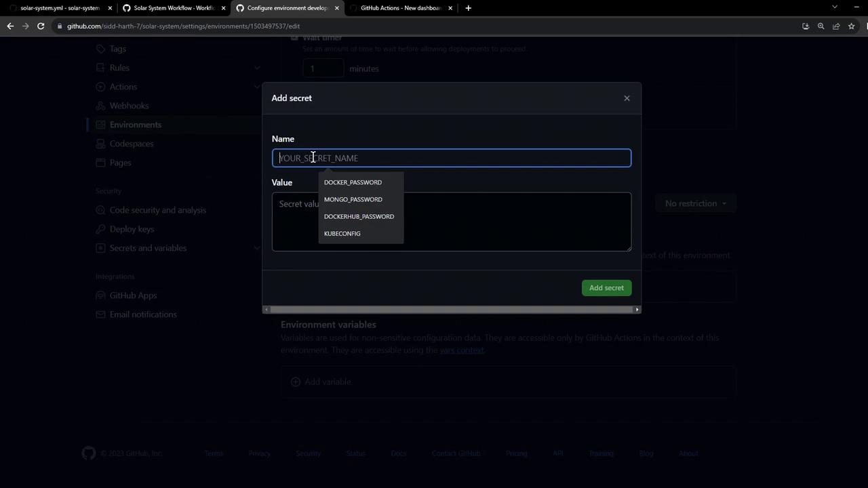The height and width of the screenshot is (488, 868).
Task: Open GitHub Apps settings
Action: pos(133,296)
